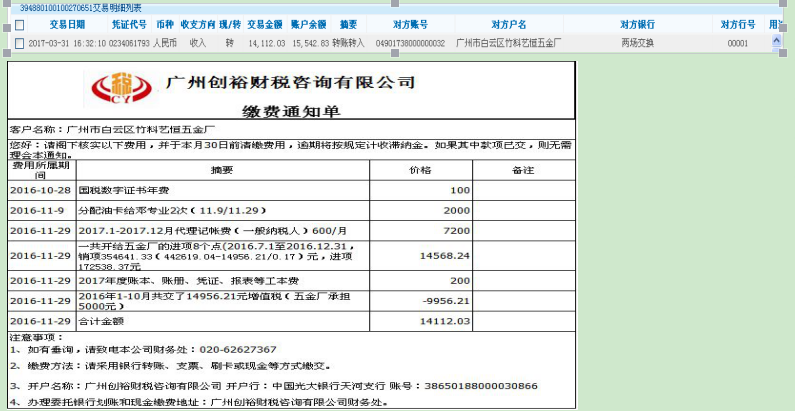Click the 账户余额 column header
Viewport: 795px width, 411px height.
[x=309, y=24]
